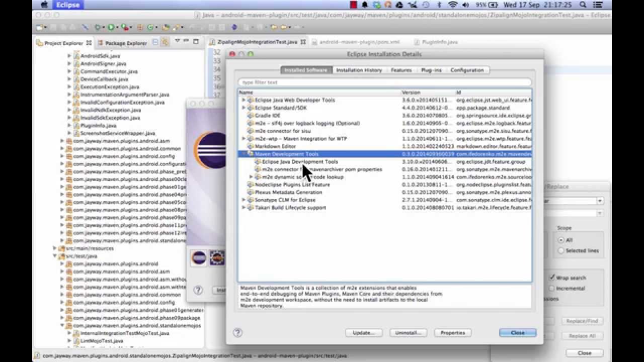Image resolution: width=644 pixels, height=362 pixels.
Task: Click Replace All in Find/Replace
Action: coord(582,336)
